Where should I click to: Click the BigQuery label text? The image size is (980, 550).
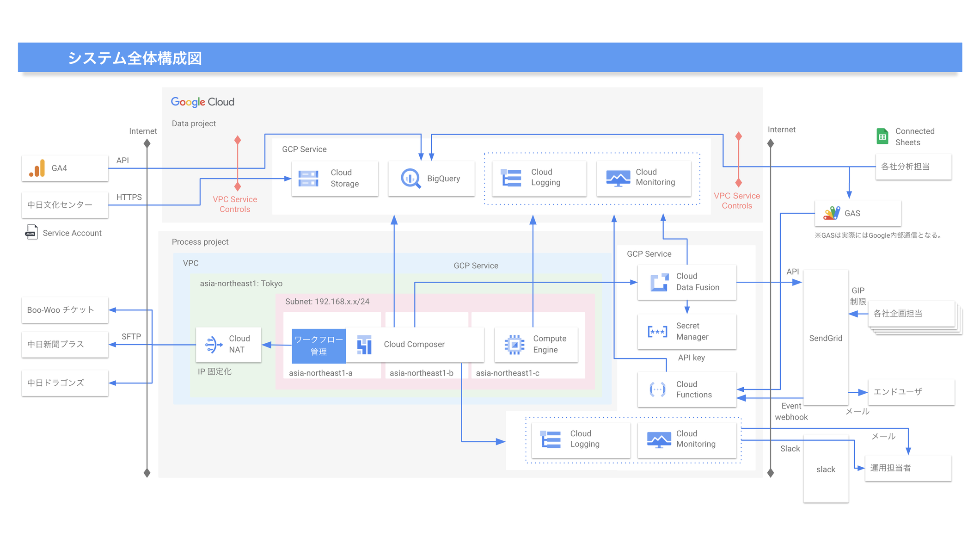point(443,179)
